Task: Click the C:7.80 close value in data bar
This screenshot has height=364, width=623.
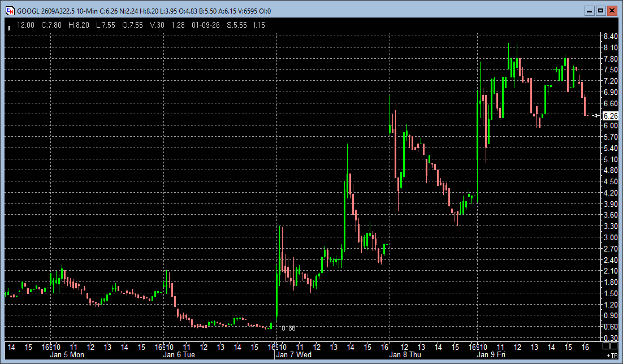Action: (50, 25)
